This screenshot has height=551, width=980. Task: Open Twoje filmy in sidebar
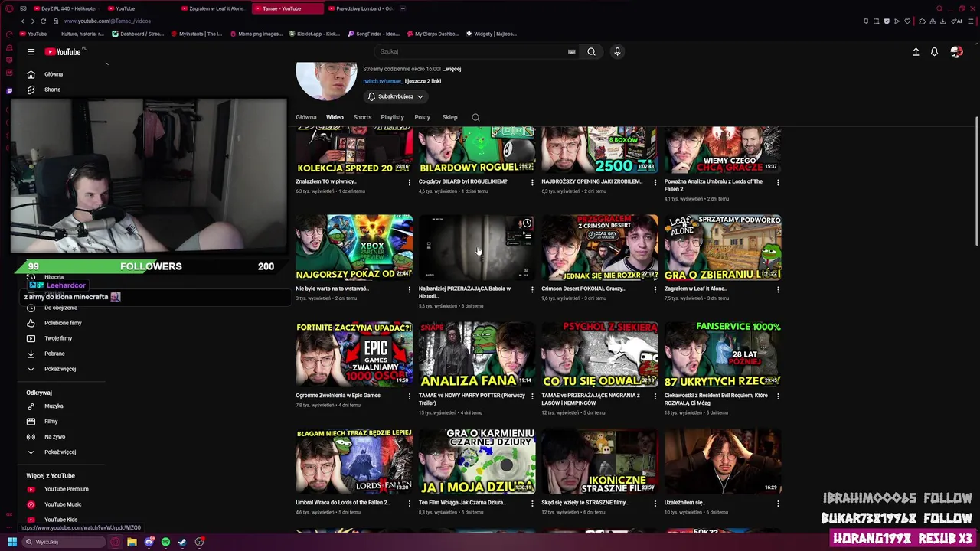click(58, 338)
